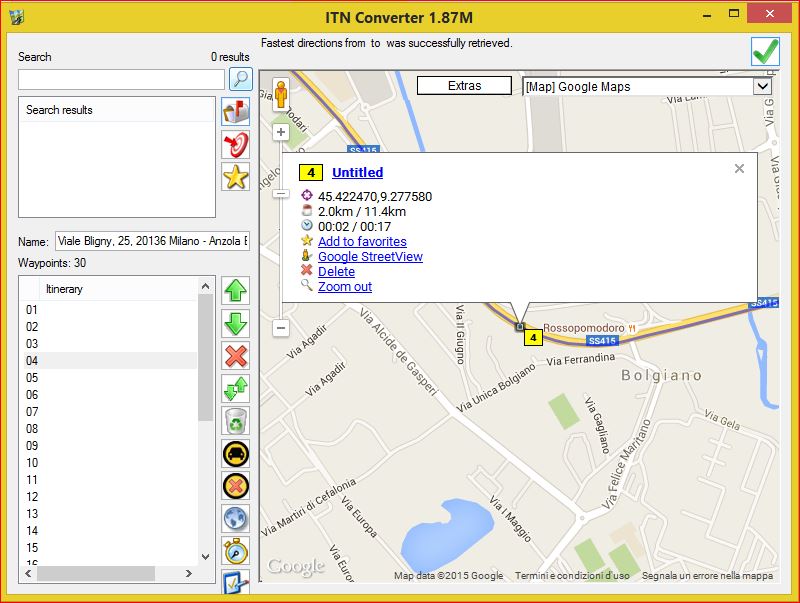Screen dimensions: 800x603
Task: Click the blue globe icon button
Action: pos(236,518)
